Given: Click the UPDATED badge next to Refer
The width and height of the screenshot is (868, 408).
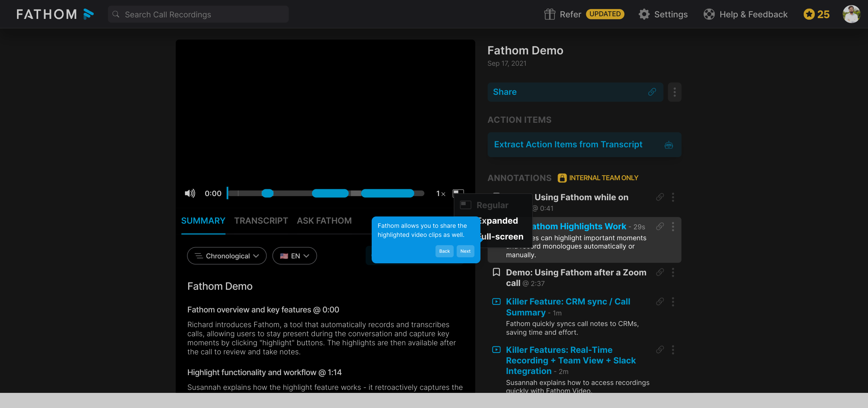Looking at the screenshot, I should [x=605, y=14].
